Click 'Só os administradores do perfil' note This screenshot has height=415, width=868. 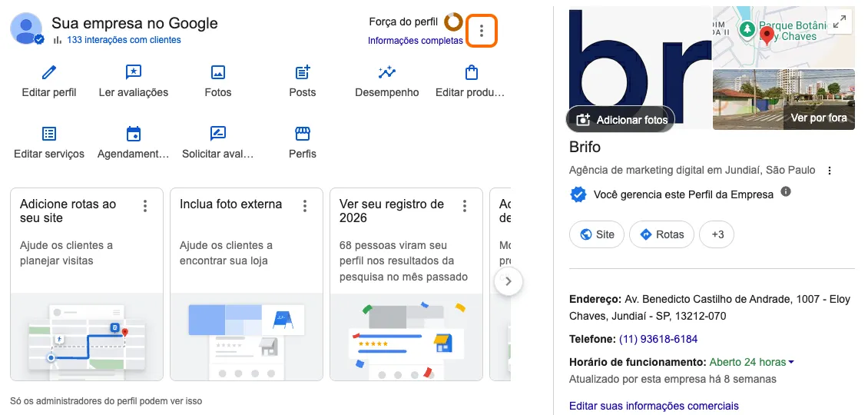click(106, 400)
